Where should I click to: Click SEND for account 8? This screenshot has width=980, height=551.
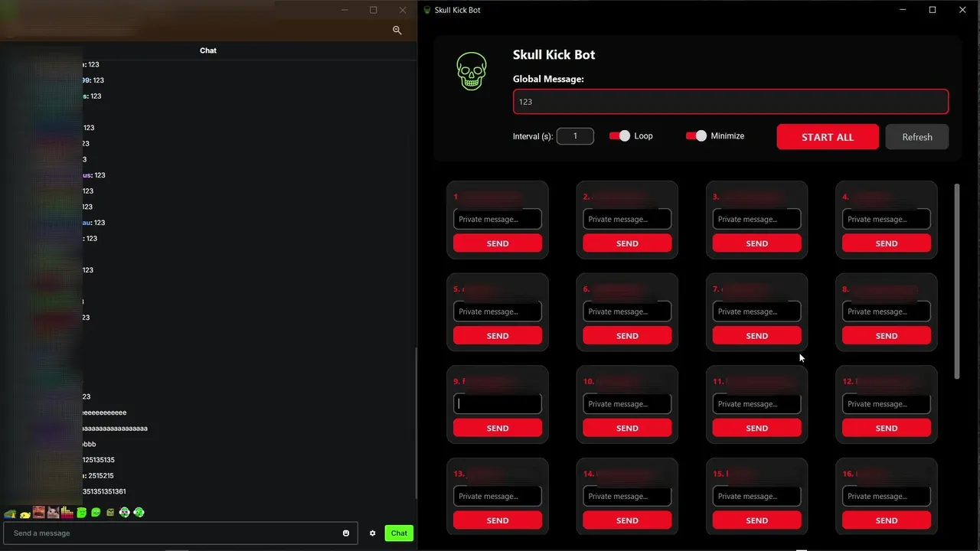(887, 336)
